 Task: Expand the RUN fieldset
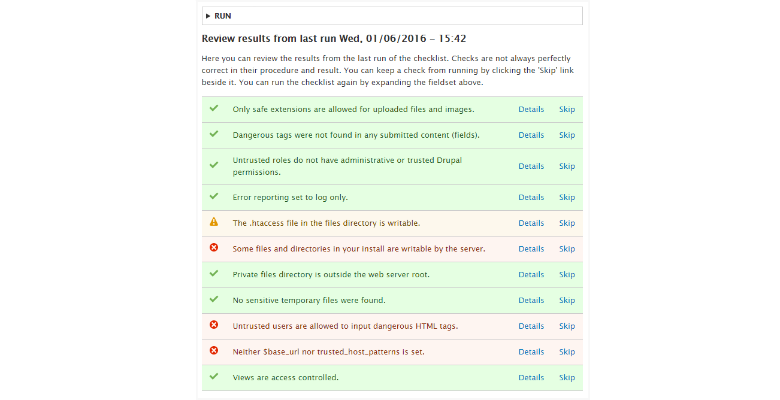[x=219, y=16]
